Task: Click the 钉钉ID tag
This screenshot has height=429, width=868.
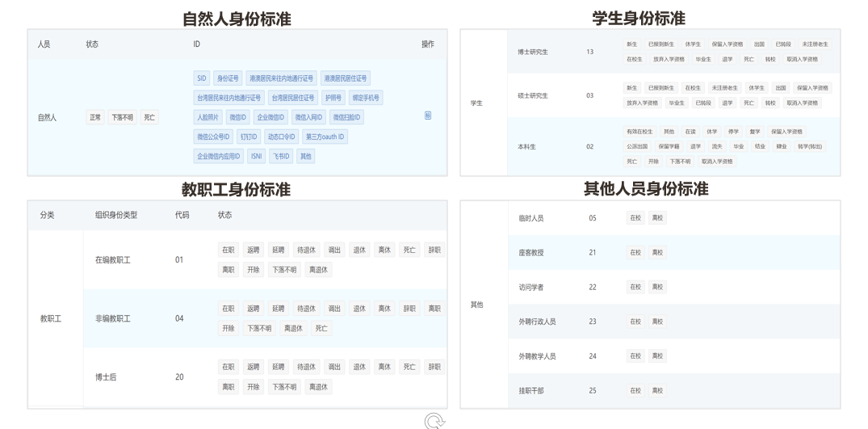Action: click(247, 137)
